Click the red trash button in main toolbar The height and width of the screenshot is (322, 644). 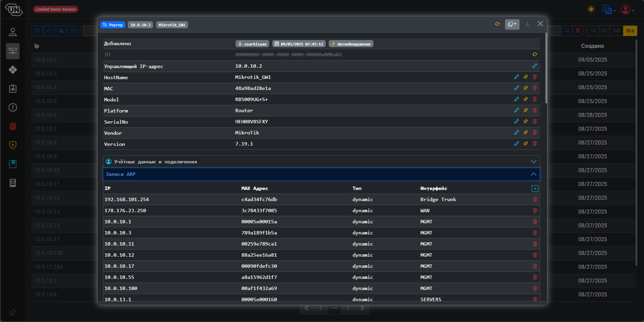tap(578, 31)
